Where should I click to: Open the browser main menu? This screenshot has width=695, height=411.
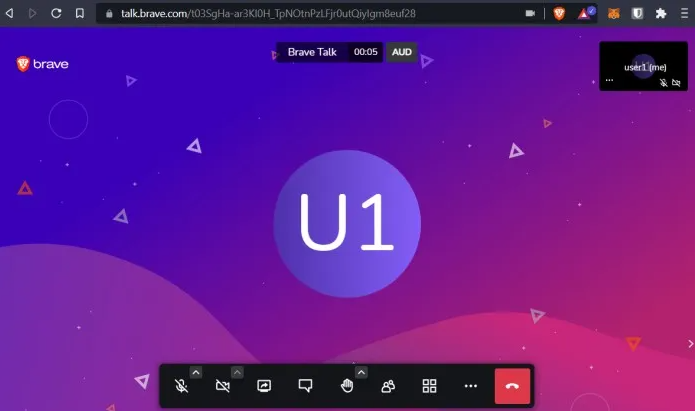click(684, 13)
